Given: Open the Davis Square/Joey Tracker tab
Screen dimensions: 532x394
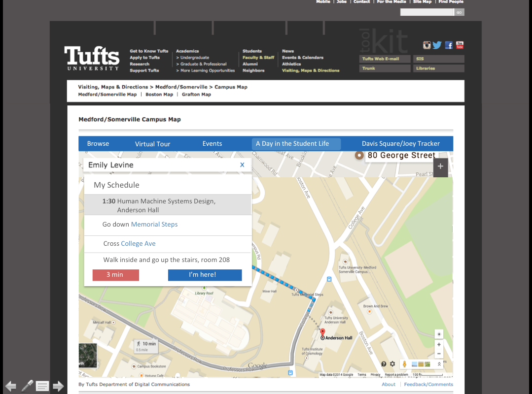Looking at the screenshot, I should 400,144.
